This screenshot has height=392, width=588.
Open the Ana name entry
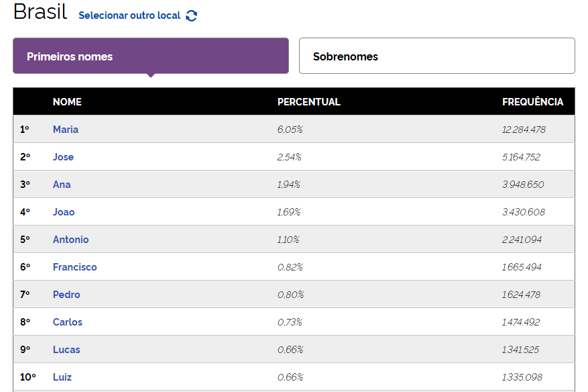click(62, 185)
